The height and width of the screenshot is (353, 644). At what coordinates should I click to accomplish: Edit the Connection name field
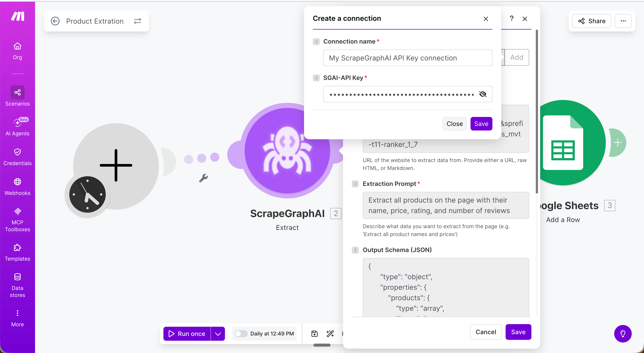pyautogui.click(x=407, y=58)
